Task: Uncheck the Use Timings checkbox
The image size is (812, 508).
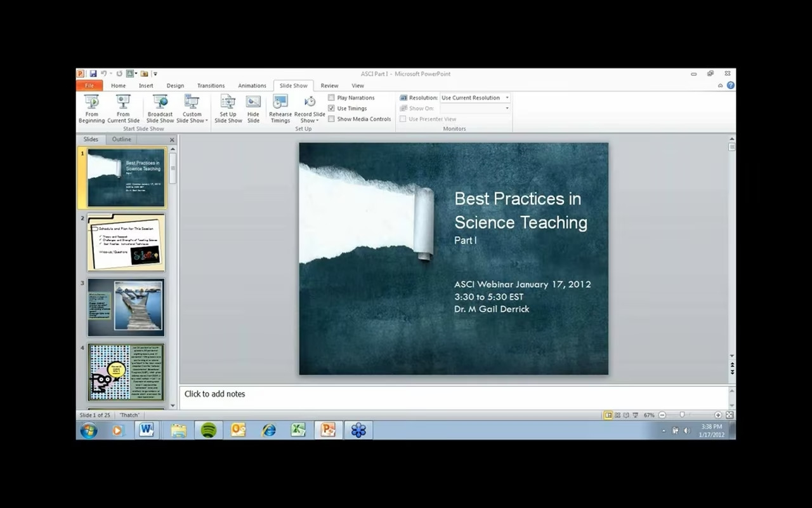Action: tap(331, 109)
